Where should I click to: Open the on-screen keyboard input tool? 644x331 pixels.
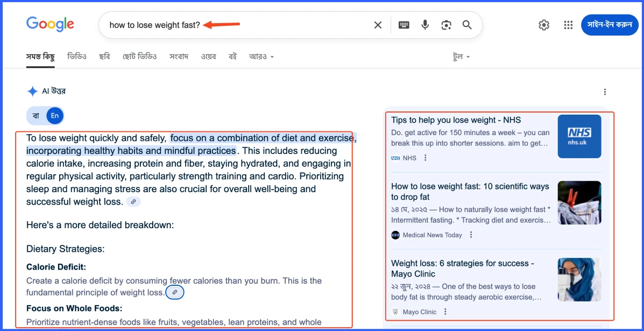[x=404, y=25]
